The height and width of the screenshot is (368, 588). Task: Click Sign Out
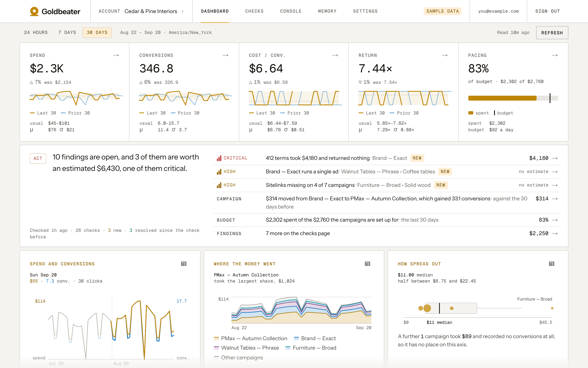tap(548, 11)
